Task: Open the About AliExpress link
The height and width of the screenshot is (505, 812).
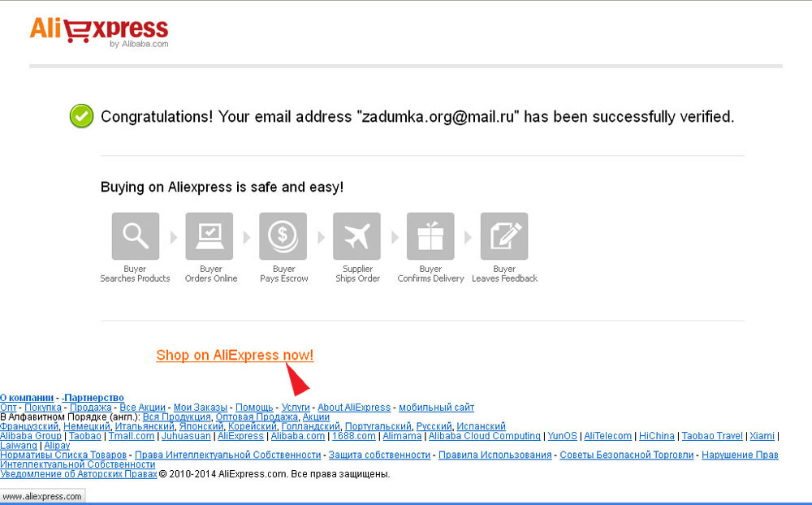Action: 354,408
